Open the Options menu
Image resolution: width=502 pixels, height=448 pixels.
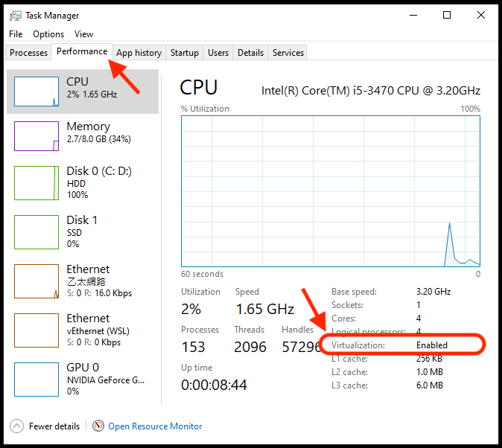[48, 34]
